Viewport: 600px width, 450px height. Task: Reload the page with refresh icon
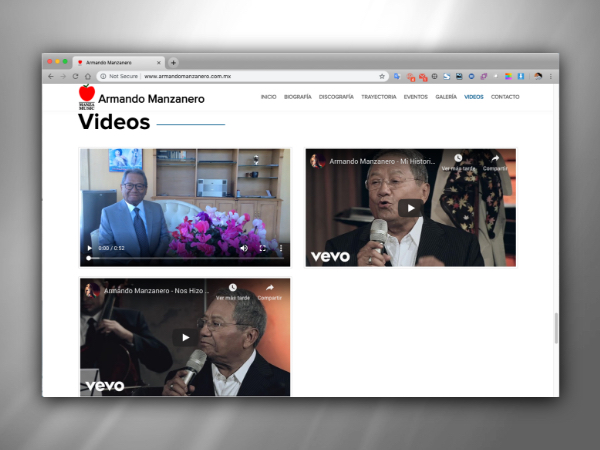point(75,77)
